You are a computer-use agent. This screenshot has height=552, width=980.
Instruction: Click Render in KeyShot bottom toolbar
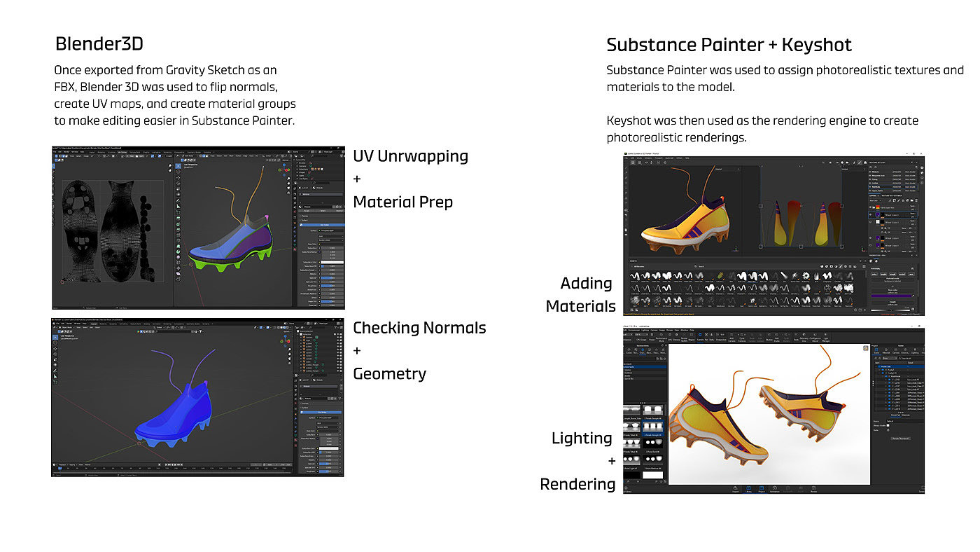(813, 488)
